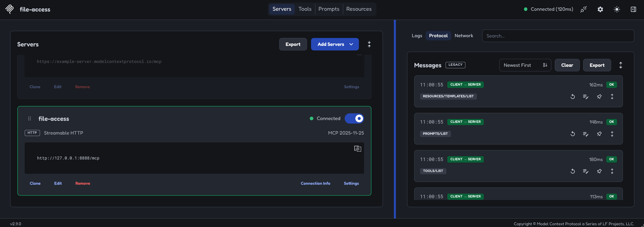Edit and resend the resources/templates/list message

[x=586, y=97]
